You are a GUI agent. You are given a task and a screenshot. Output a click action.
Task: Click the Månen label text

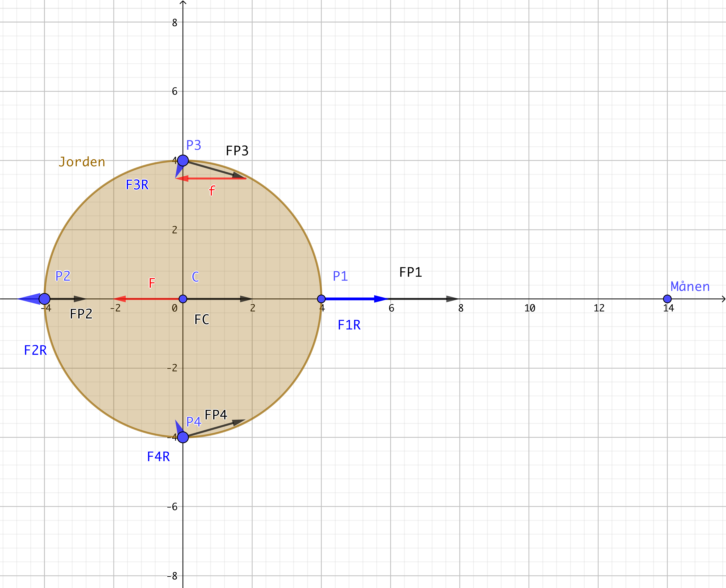(x=690, y=287)
